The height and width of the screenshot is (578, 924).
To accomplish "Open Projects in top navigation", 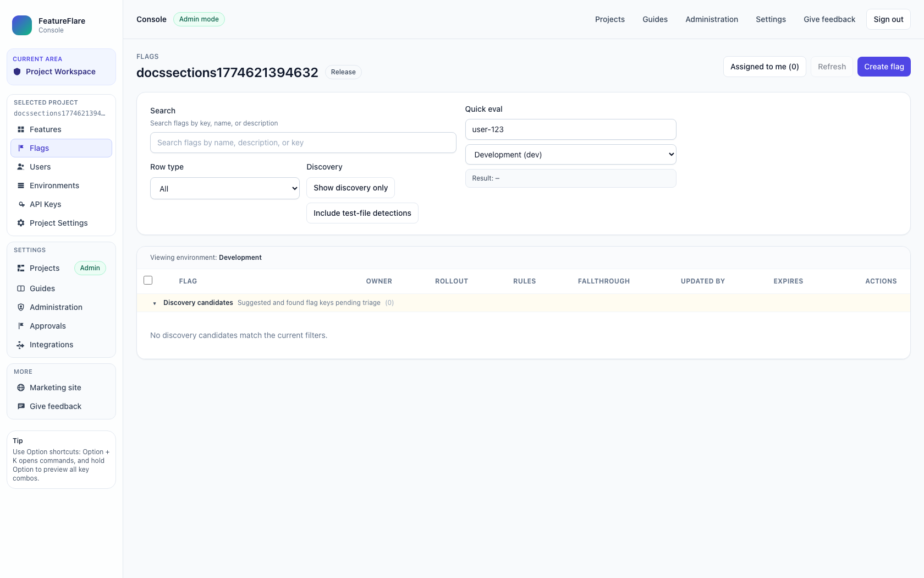I will pyautogui.click(x=610, y=19).
